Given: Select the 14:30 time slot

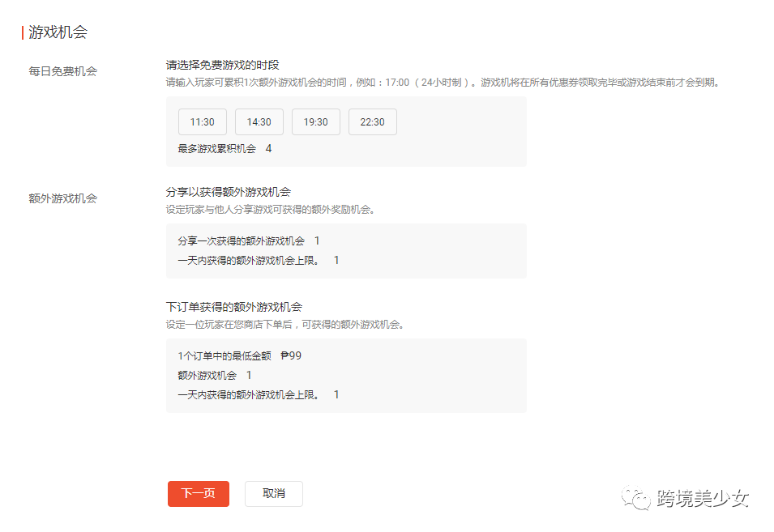Looking at the screenshot, I should (259, 121).
